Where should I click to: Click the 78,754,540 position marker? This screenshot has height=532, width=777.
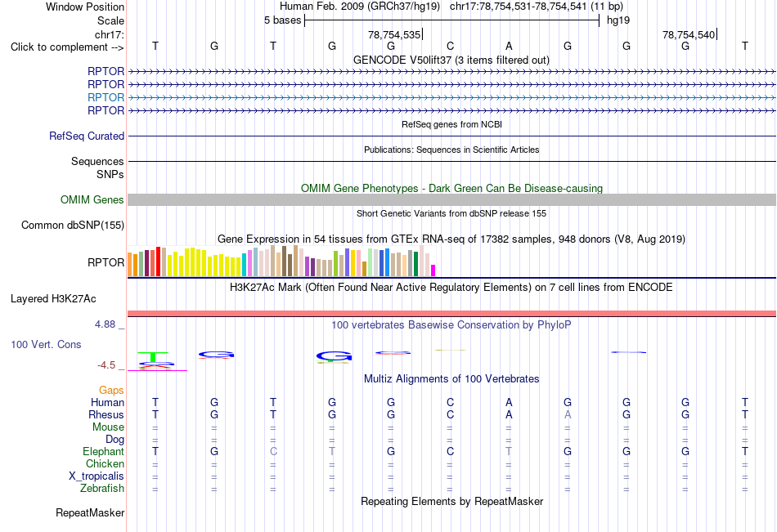[x=689, y=34]
